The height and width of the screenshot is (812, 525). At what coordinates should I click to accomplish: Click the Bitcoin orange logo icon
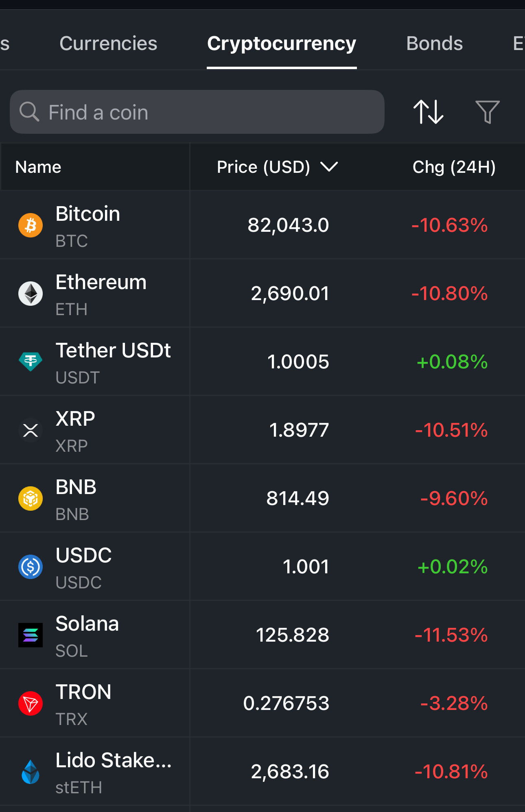[31, 225]
